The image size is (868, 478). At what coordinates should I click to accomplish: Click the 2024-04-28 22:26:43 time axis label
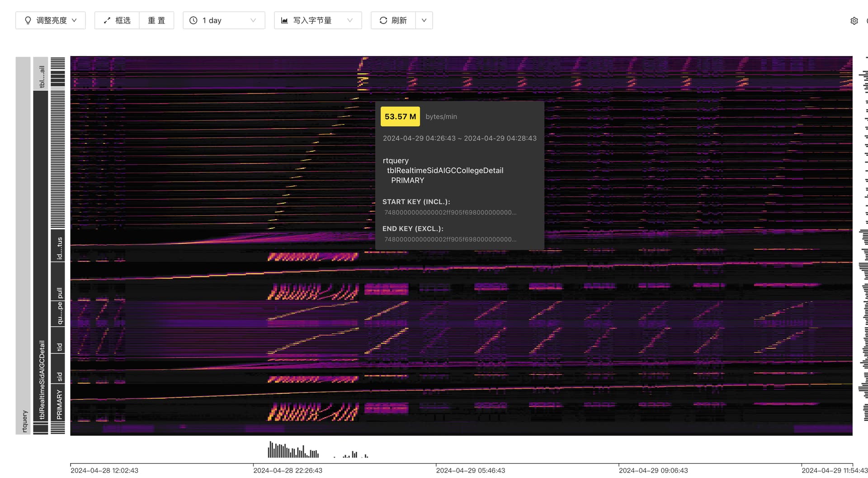pyautogui.click(x=288, y=470)
